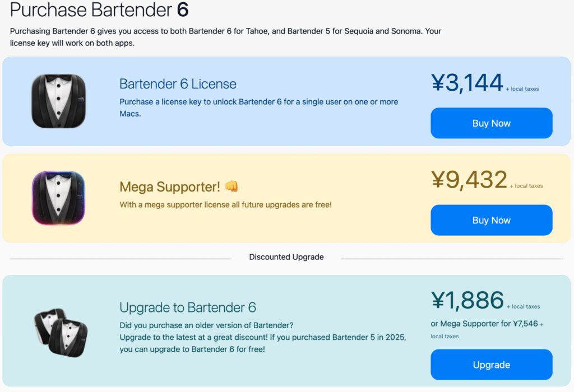Click the ¥9,432 Mega Supporter price
Viewport: 574px width, 392px height.
[x=469, y=180]
